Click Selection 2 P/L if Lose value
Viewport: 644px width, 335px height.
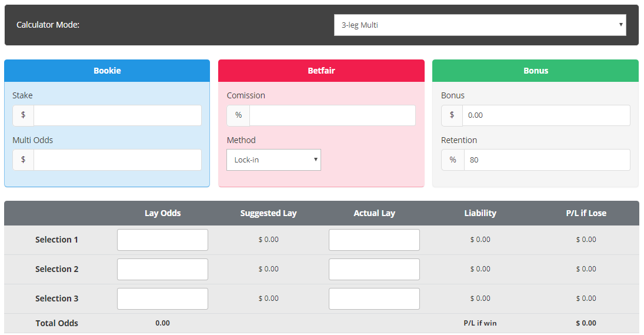pos(586,269)
